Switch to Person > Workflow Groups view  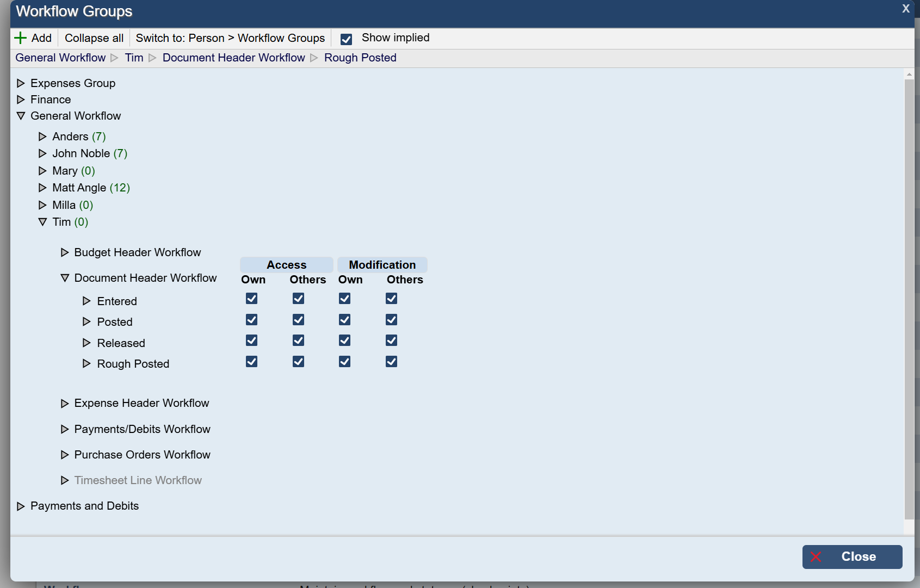[230, 38]
